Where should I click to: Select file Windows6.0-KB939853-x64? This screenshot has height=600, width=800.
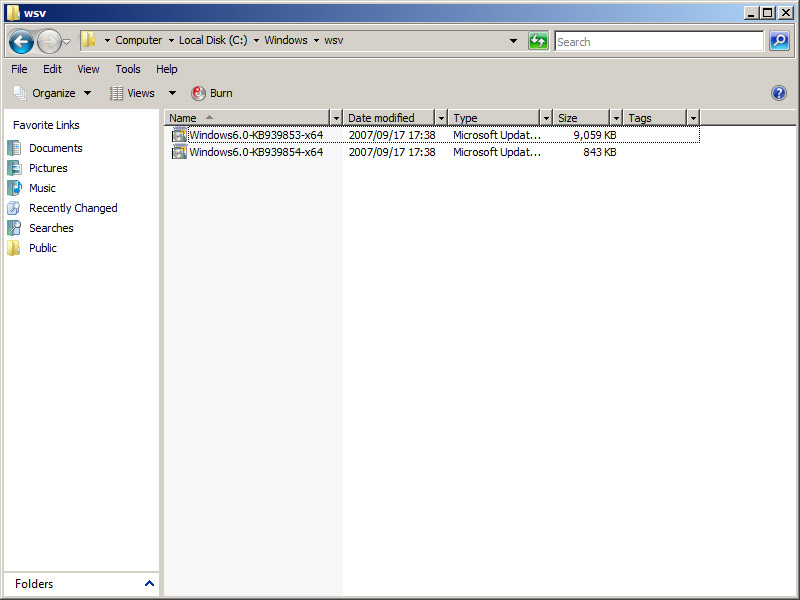click(x=256, y=135)
